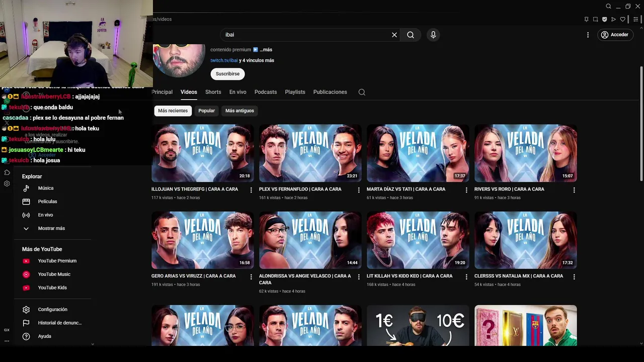Open browser tab search magnifier in title bar
The height and width of the screenshot is (362, 644).
point(608,7)
